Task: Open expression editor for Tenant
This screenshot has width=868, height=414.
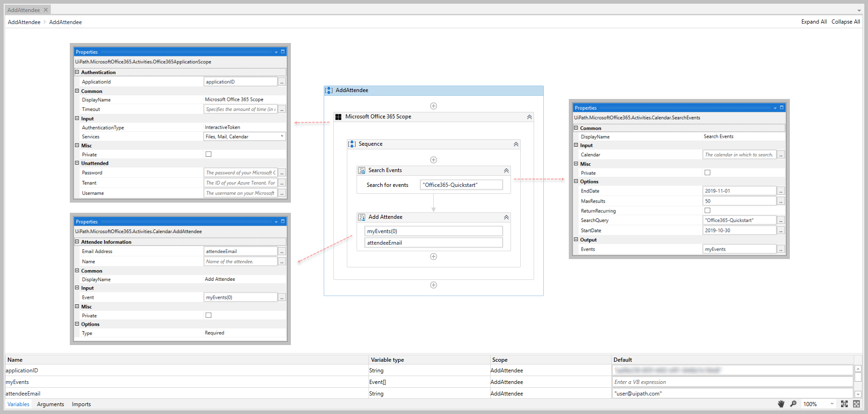Action: [x=282, y=183]
